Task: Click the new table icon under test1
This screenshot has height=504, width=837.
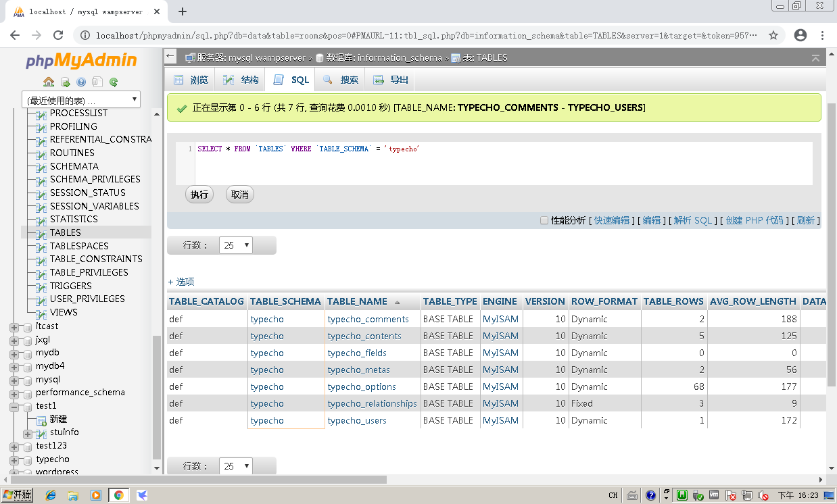Action: pos(41,420)
